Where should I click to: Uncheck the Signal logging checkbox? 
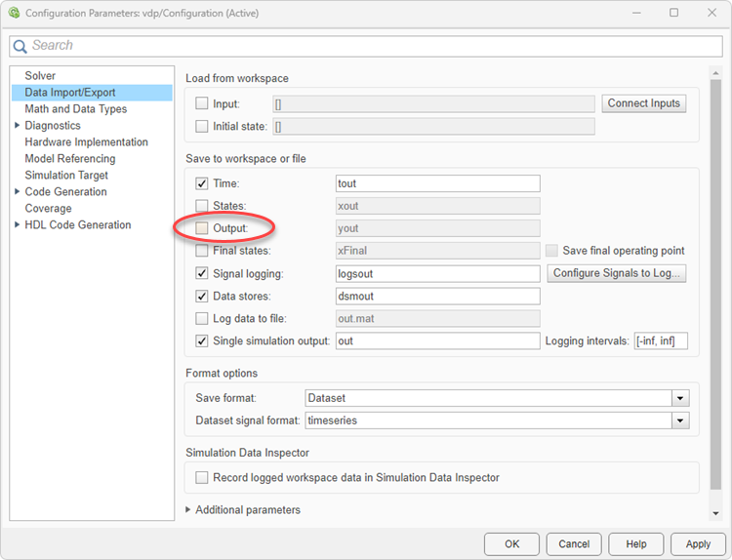coord(202,273)
